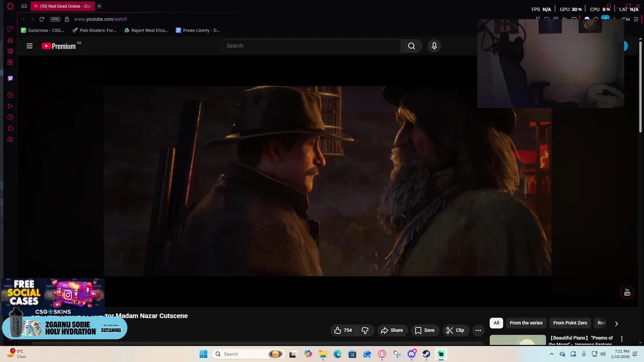Image resolution: width=644 pixels, height=362 pixels.
Task: Launch File Explorer from the taskbar
Action: [323, 354]
